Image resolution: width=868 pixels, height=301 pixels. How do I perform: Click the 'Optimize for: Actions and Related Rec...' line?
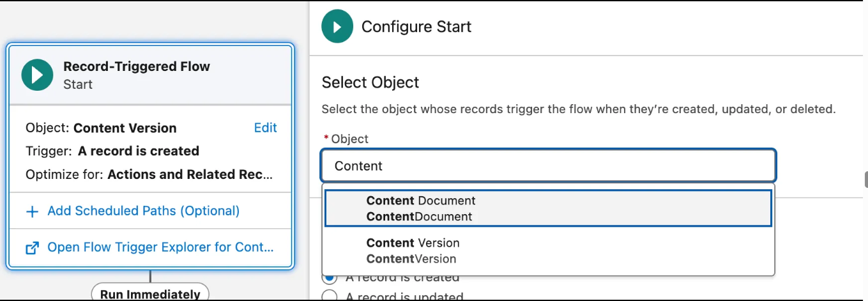click(149, 174)
